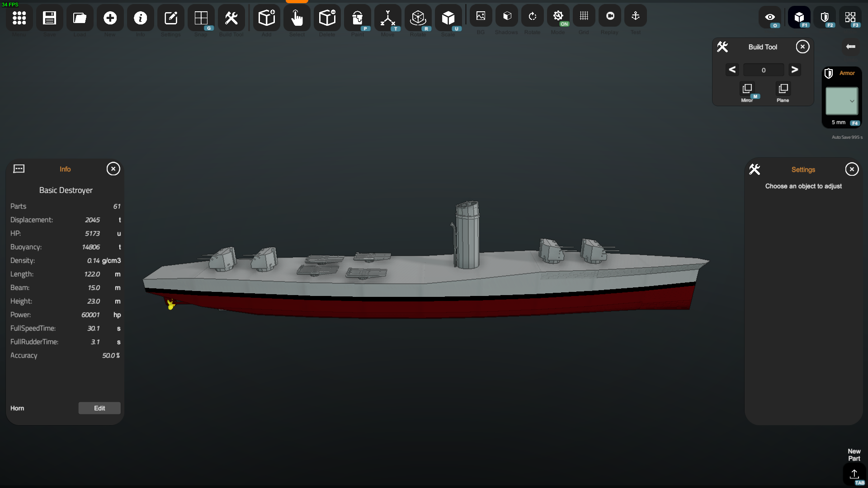
Task: Toggle the Mode ON switch
Action: [x=558, y=16]
